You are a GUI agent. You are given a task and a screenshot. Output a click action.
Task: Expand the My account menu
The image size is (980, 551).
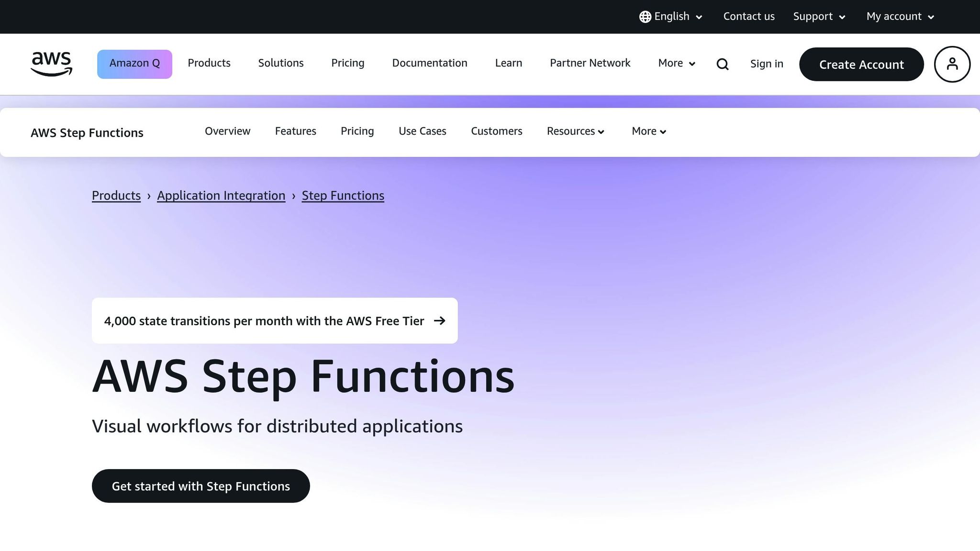900,17
